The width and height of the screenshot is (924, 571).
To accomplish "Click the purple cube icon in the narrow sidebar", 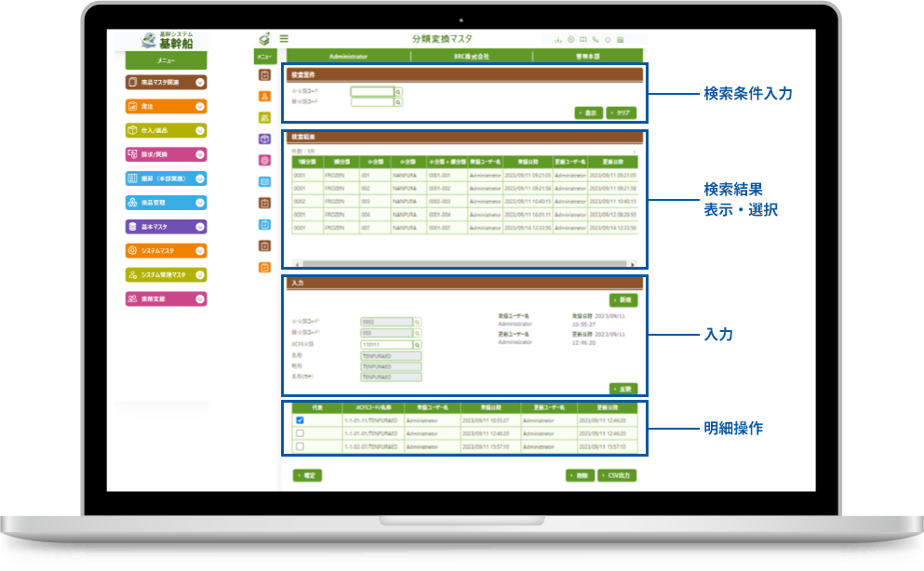I will 264,139.
